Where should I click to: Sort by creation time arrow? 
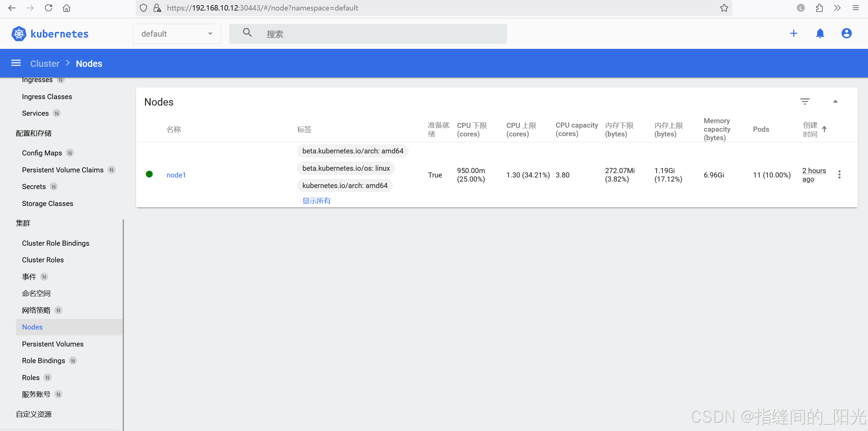pyautogui.click(x=824, y=129)
